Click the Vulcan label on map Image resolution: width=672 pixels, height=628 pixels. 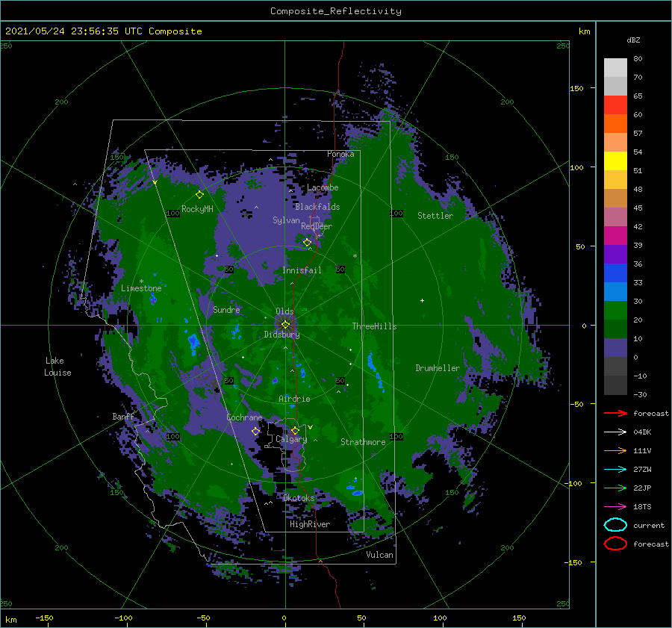pos(380,555)
